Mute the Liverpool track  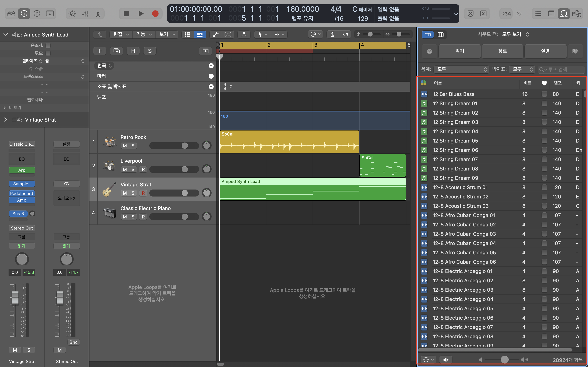(x=125, y=169)
